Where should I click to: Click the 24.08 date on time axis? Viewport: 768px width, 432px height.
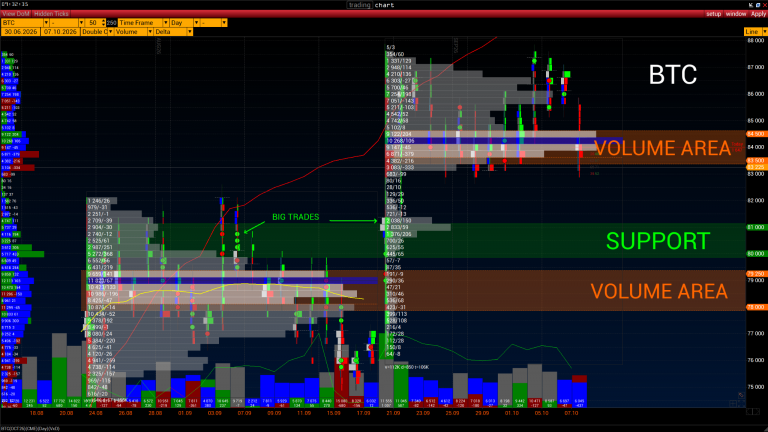tap(96, 413)
